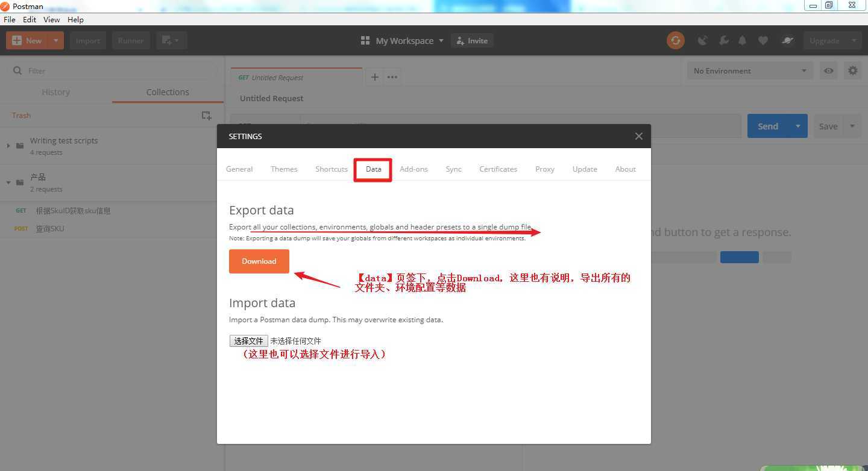The height and width of the screenshot is (471, 868).
Task: Close the Settings dialog
Action: pos(639,136)
